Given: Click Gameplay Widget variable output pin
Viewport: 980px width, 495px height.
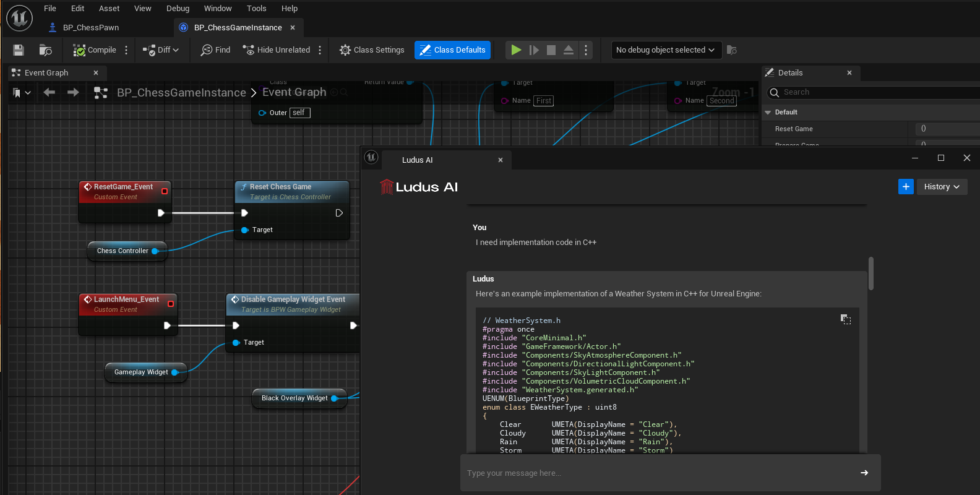Looking at the screenshot, I should (x=175, y=372).
